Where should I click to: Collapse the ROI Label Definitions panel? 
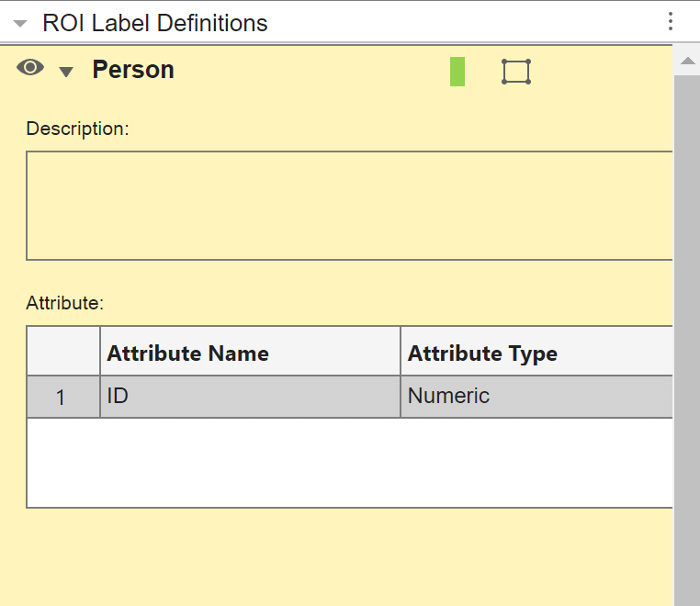click(20, 24)
